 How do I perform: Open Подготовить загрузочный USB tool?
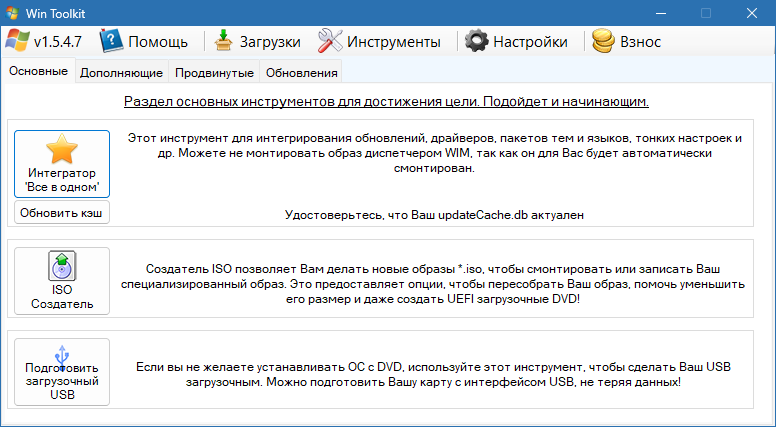pos(62,372)
